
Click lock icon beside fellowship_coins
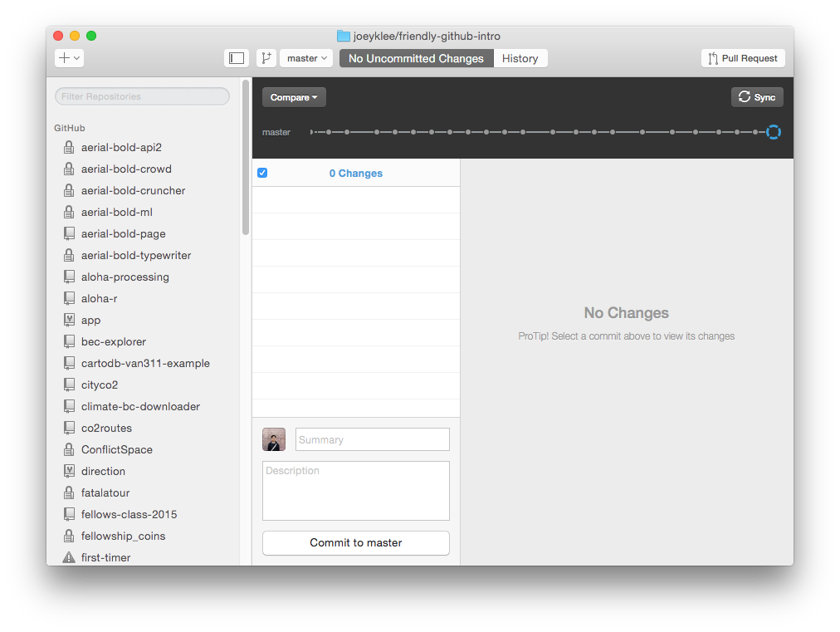[69, 536]
